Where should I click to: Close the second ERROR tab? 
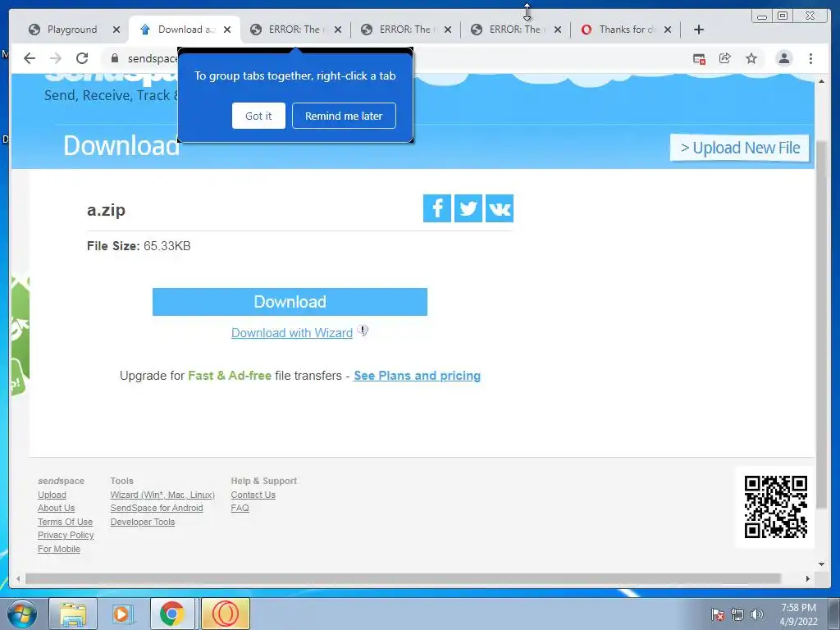[x=448, y=30]
